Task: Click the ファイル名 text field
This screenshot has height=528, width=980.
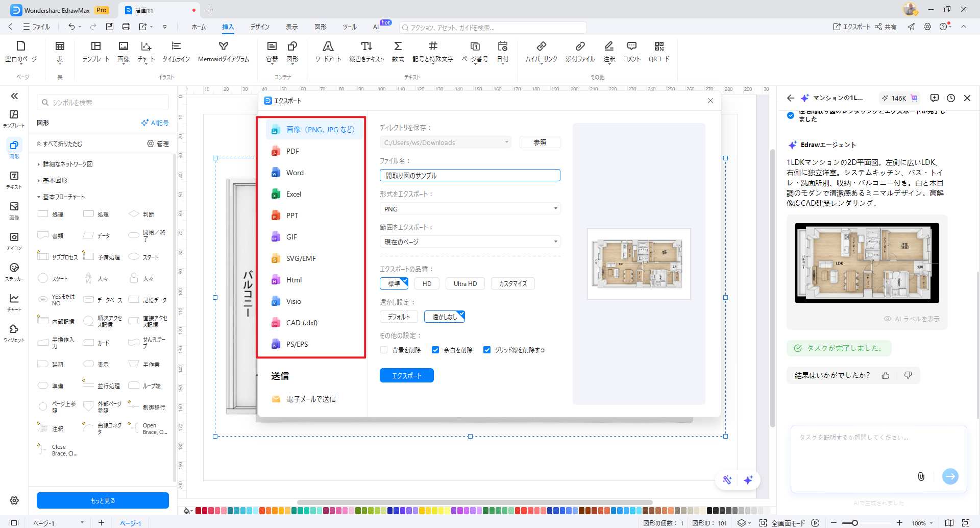Action: [470, 176]
